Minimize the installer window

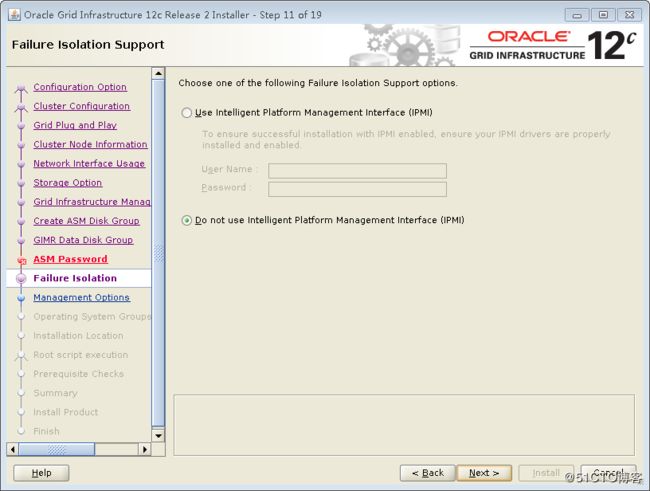pyautogui.click(x=577, y=15)
